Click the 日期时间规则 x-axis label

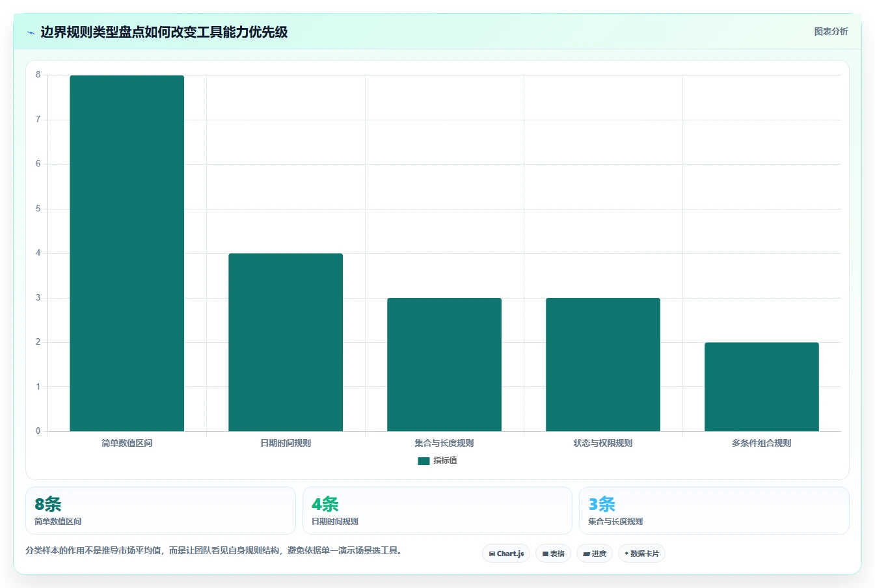(286, 443)
